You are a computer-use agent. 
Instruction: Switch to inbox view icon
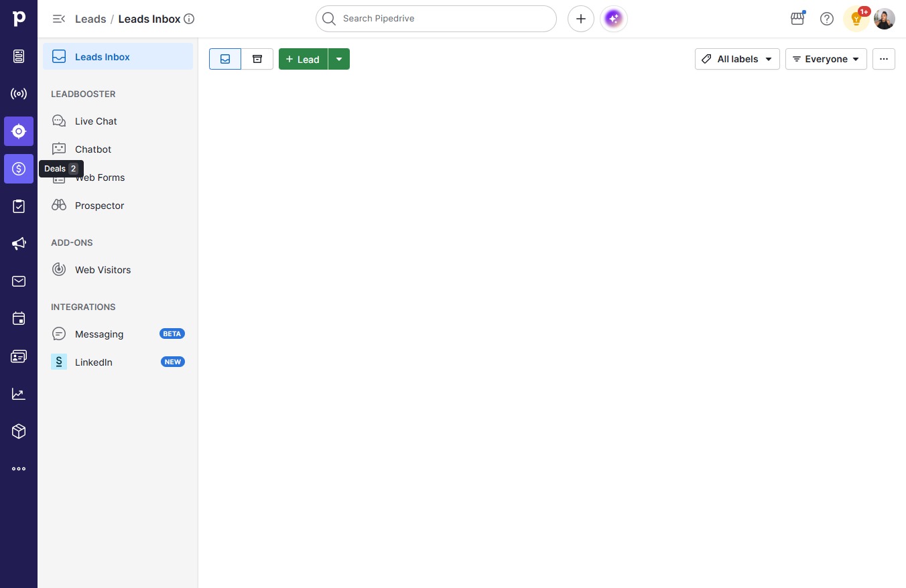[x=225, y=59]
